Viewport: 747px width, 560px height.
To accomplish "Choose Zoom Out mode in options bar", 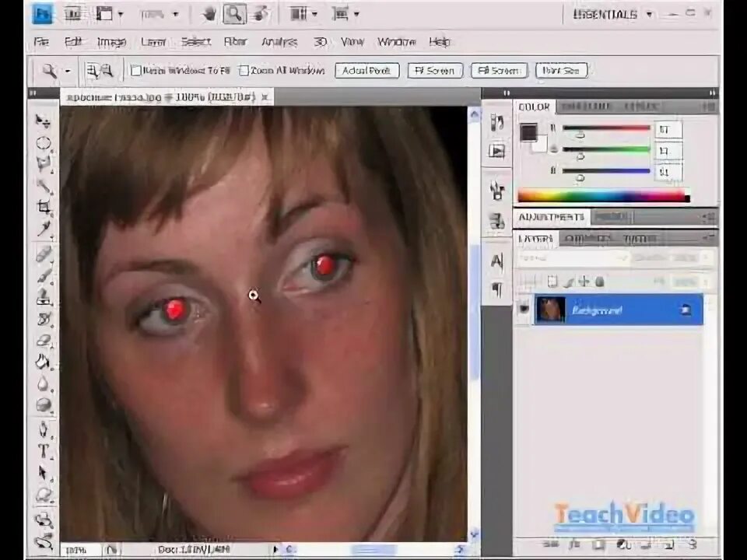I will (107, 71).
